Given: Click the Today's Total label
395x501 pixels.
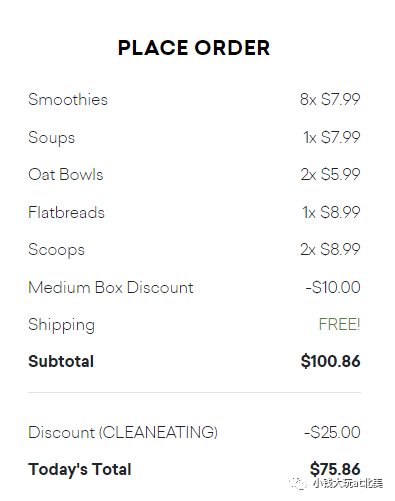Looking at the screenshot, I should 80,469.
